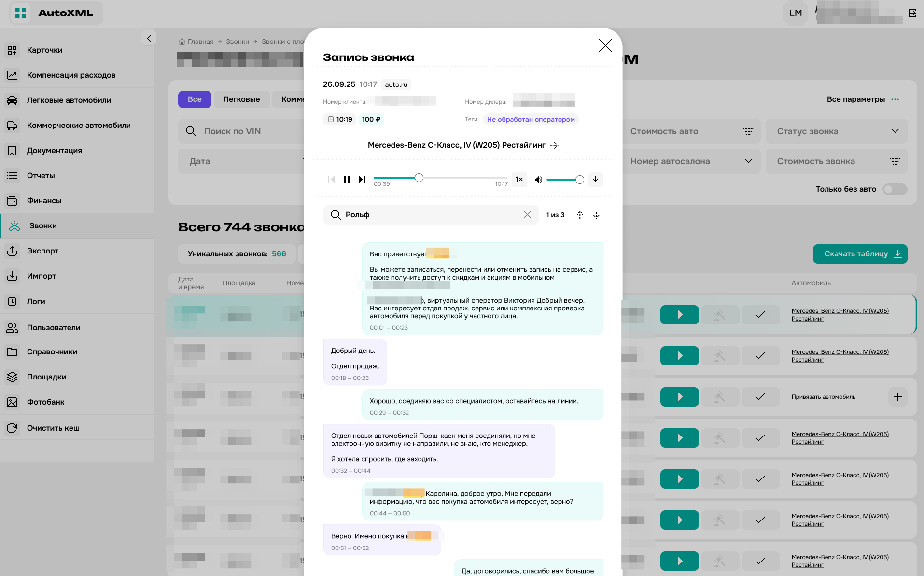Select the tag Не обработан оператором

531,119
